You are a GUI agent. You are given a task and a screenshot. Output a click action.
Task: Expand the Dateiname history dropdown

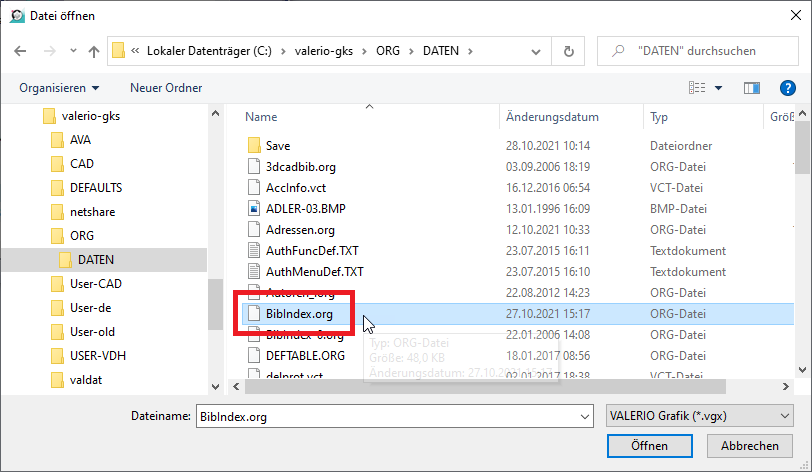[x=584, y=415]
